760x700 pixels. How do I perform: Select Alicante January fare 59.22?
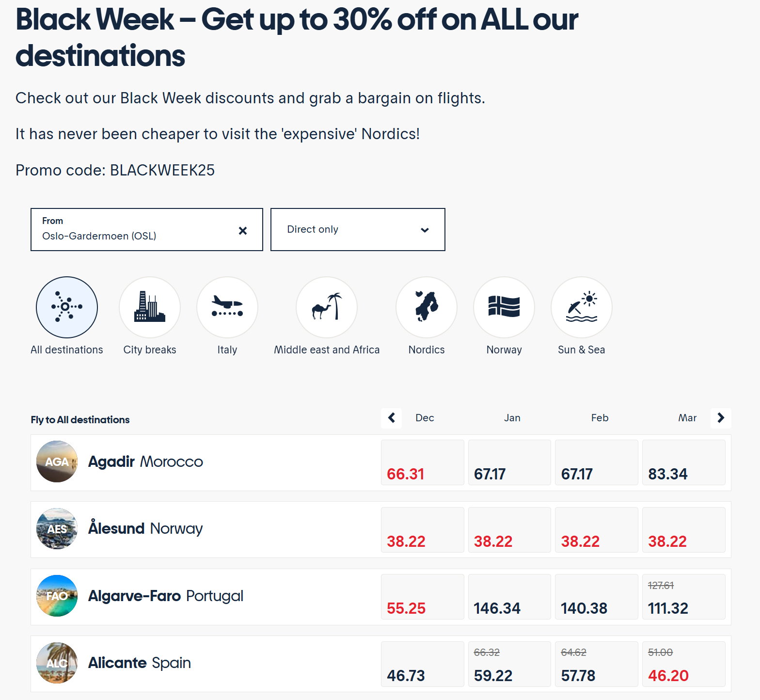click(x=509, y=664)
